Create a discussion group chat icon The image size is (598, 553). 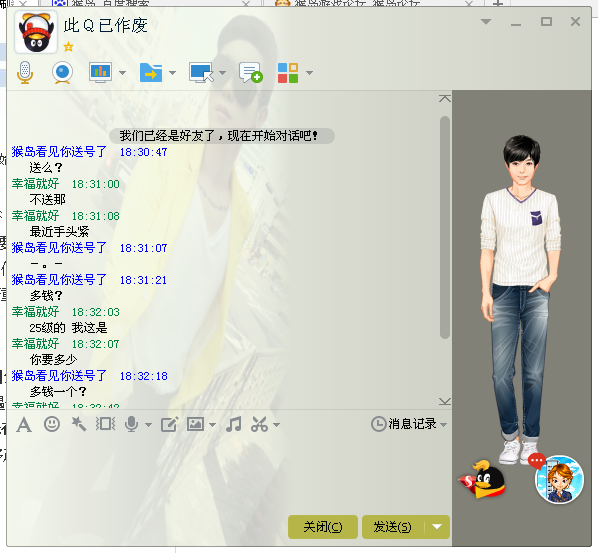click(x=251, y=72)
